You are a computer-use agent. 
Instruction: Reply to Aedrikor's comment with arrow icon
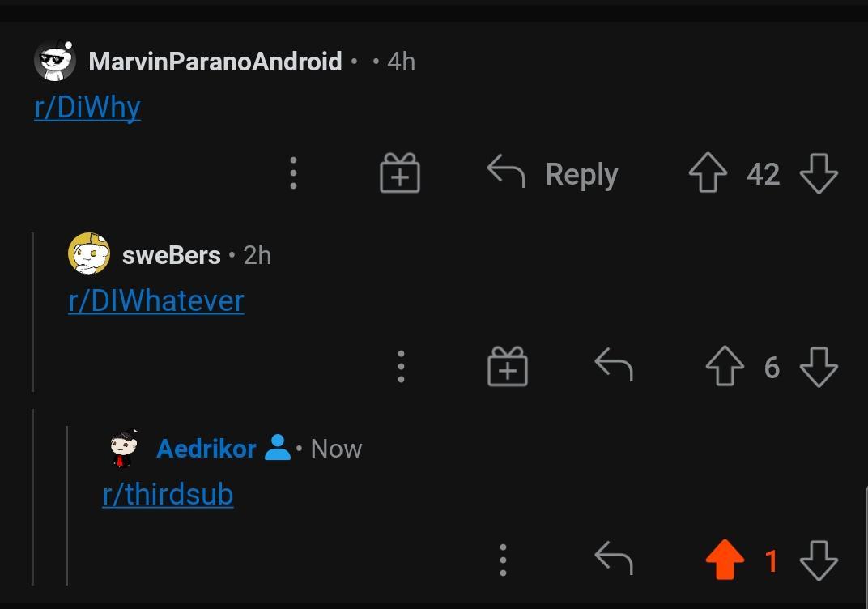[614, 558]
